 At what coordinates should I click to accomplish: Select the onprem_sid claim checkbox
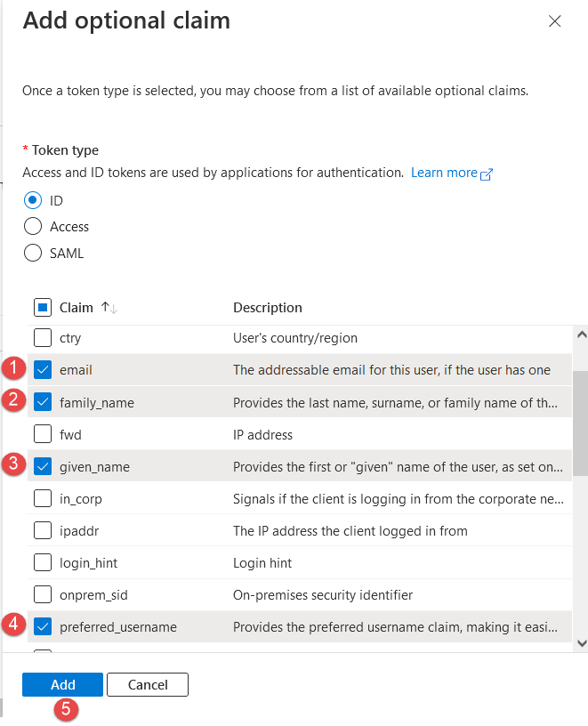coord(43,594)
